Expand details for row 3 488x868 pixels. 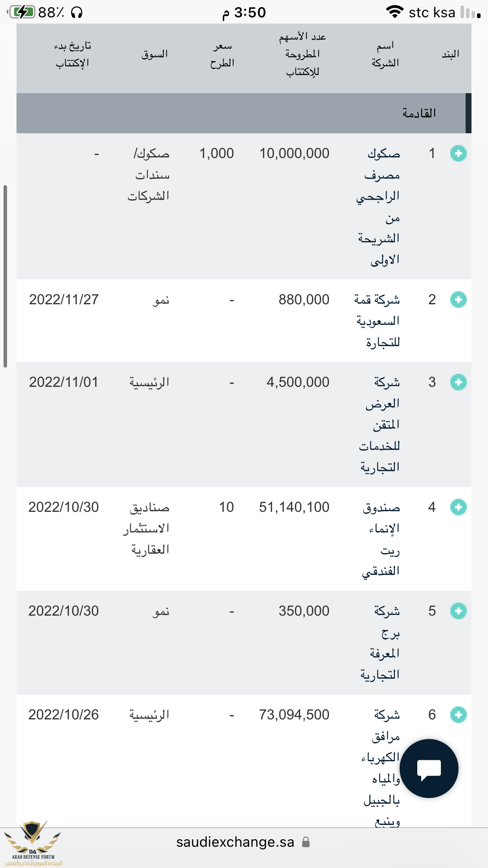(458, 382)
